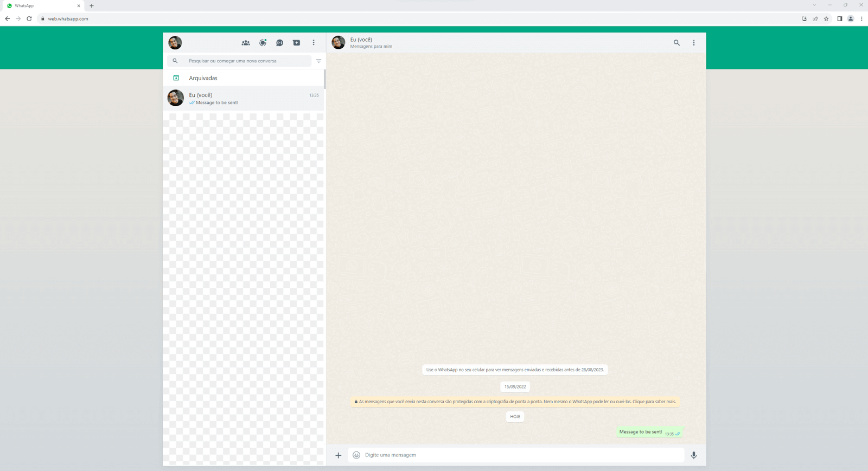Click the 15/09/2022 date chip
The width and height of the screenshot is (868, 471).
(515, 387)
